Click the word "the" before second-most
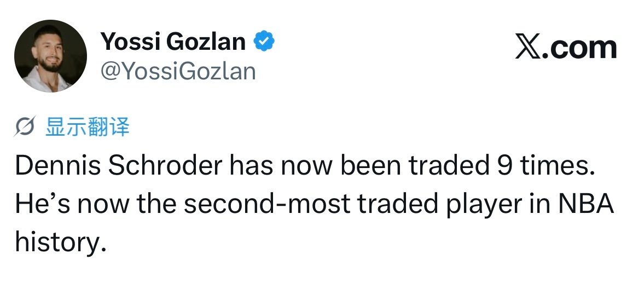The height and width of the screenshot is (289, 644). [x=156, y=204]
